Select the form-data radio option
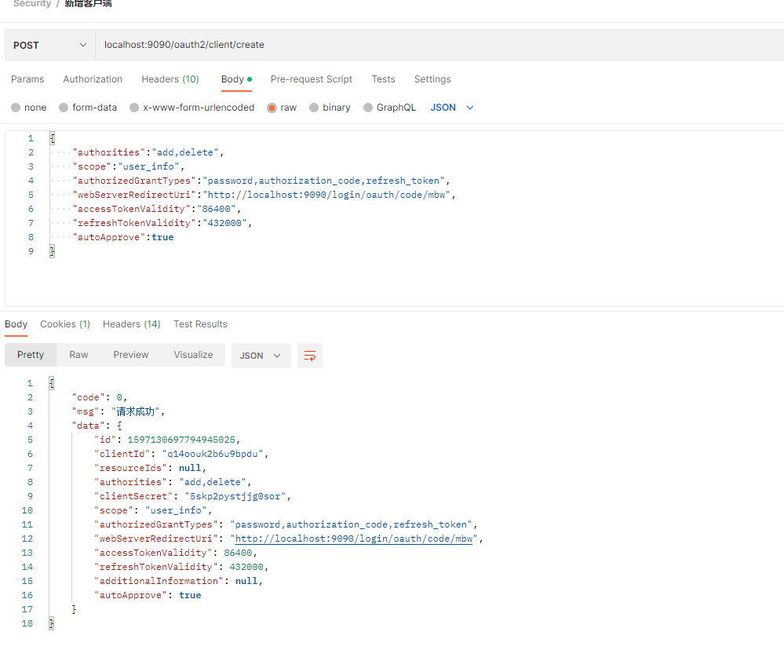 [x=65, y=108]
